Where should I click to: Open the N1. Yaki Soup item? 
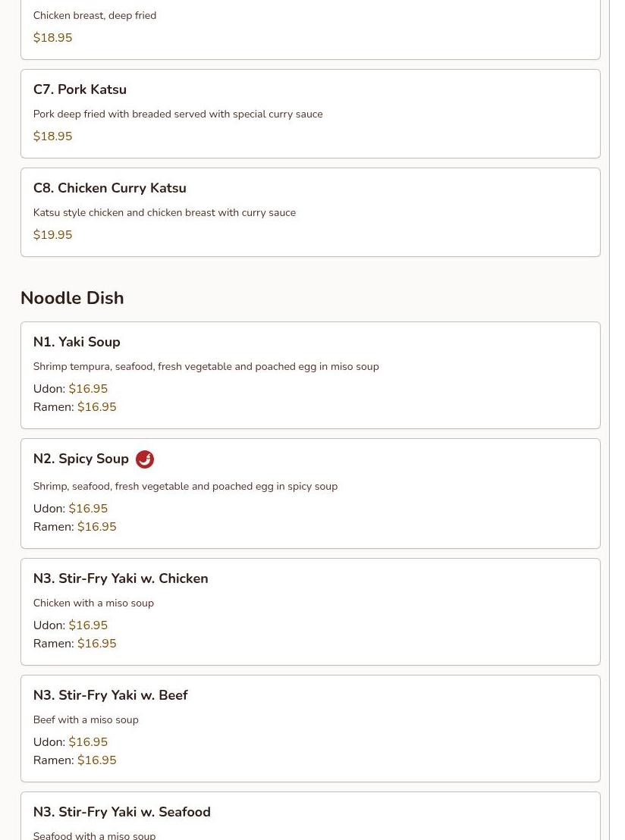[x=77, y=342]
